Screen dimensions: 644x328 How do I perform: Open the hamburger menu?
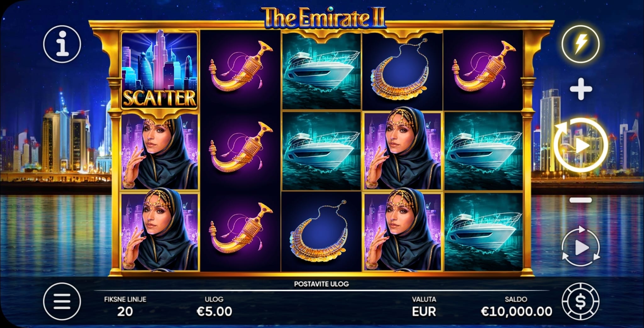pyautogui.click(x=62, y=302)
